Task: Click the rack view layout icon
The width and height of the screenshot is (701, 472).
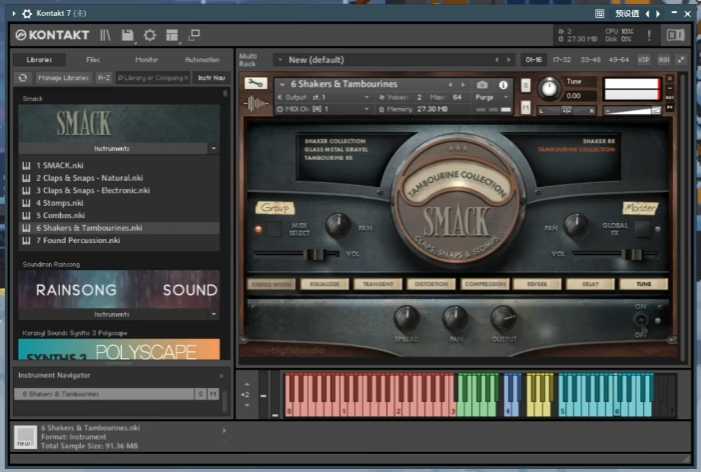Action: click(x=172, y=35)
